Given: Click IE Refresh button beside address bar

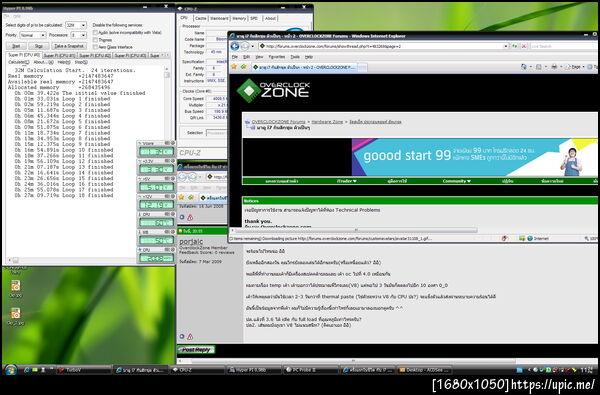Looking at the screenshot, I should [x=515, y=46].
